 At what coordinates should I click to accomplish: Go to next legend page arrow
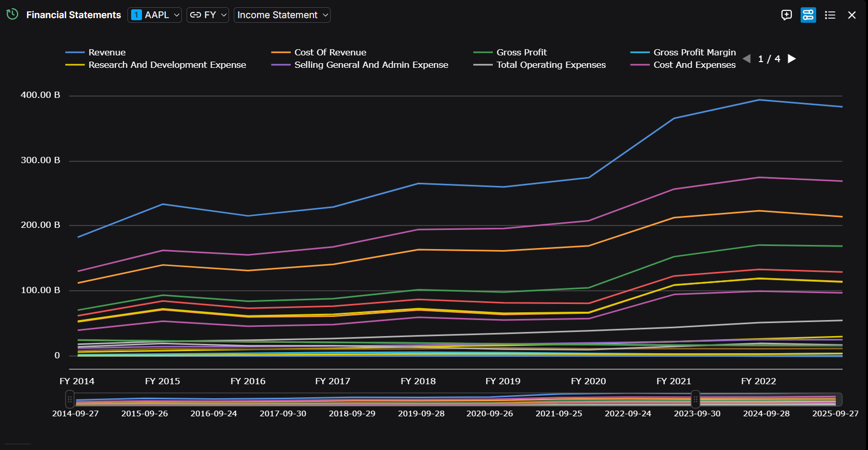(x=792, y=59)
